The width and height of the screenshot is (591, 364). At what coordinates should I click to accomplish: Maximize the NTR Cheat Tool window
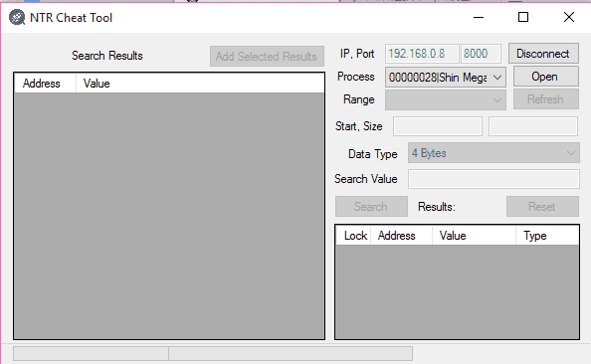coord(523,17)
